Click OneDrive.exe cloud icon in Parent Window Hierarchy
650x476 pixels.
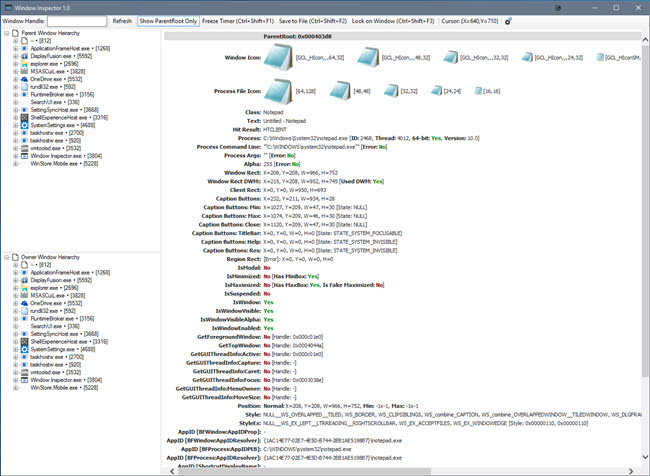tap(24, 78)
